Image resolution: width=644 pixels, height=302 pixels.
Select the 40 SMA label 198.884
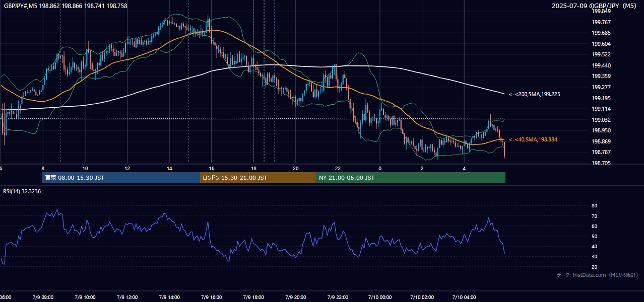[533, 139]
